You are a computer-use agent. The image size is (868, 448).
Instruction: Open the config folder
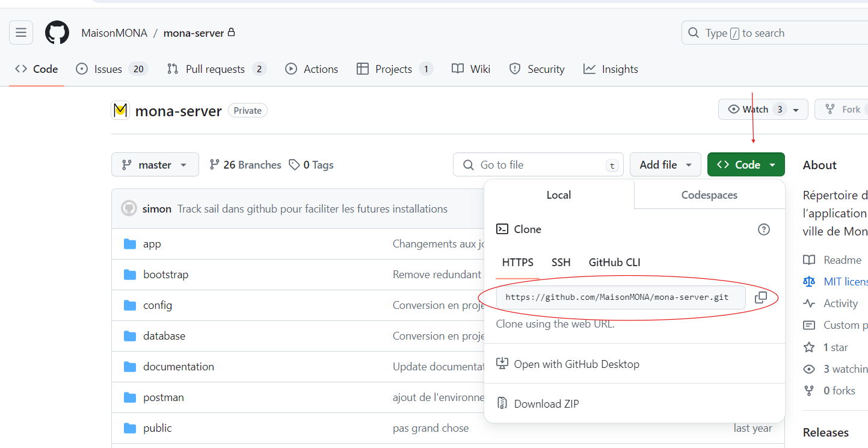tap(158, 305)
